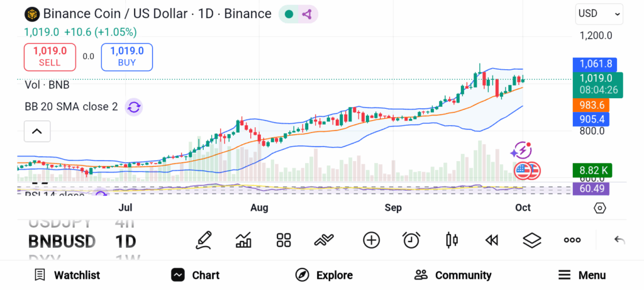Open the indicators chart icon
Image resolution: width=644 pixels, height=290 pixels.
[243, 240]
